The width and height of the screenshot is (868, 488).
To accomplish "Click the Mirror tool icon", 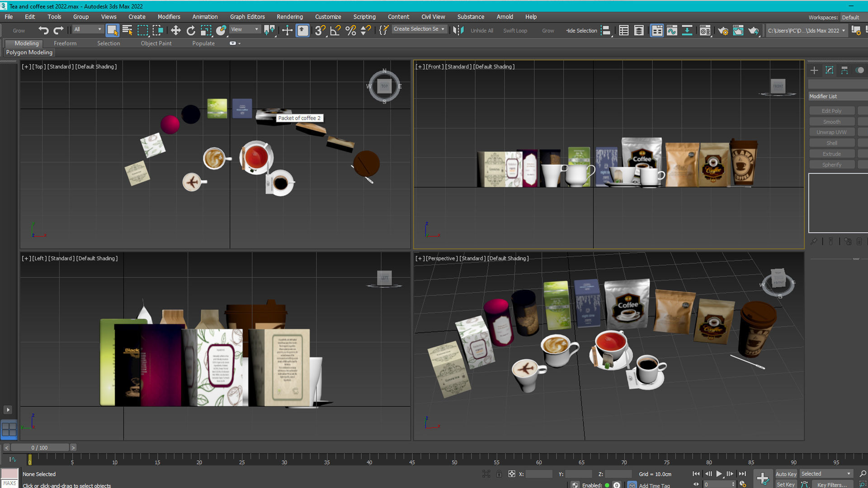I will pyautogui.click(x=458, y=30).
